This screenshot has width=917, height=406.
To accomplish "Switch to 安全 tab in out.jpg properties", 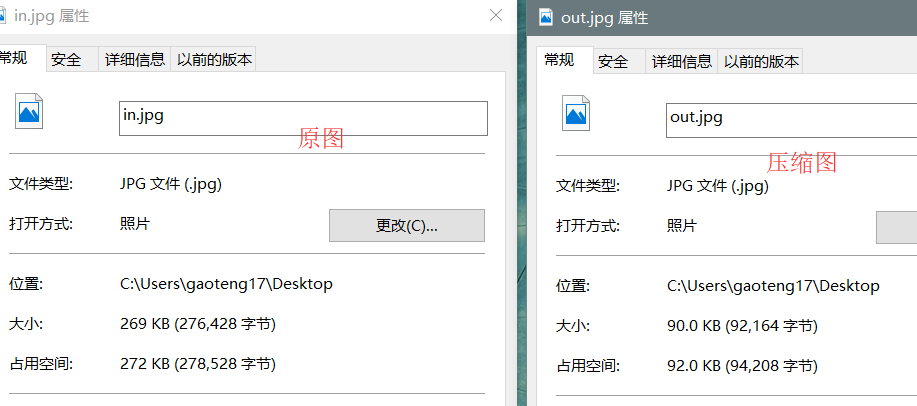I will point(613,62).
